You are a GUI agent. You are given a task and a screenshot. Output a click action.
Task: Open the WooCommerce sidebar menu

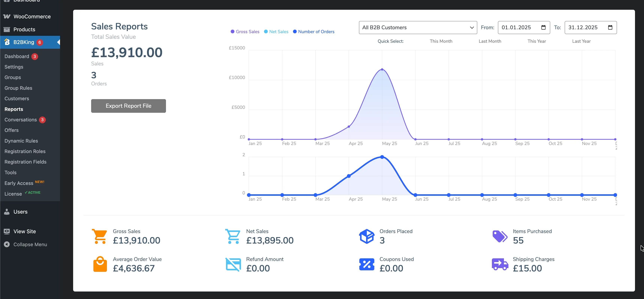coord(32,16)
